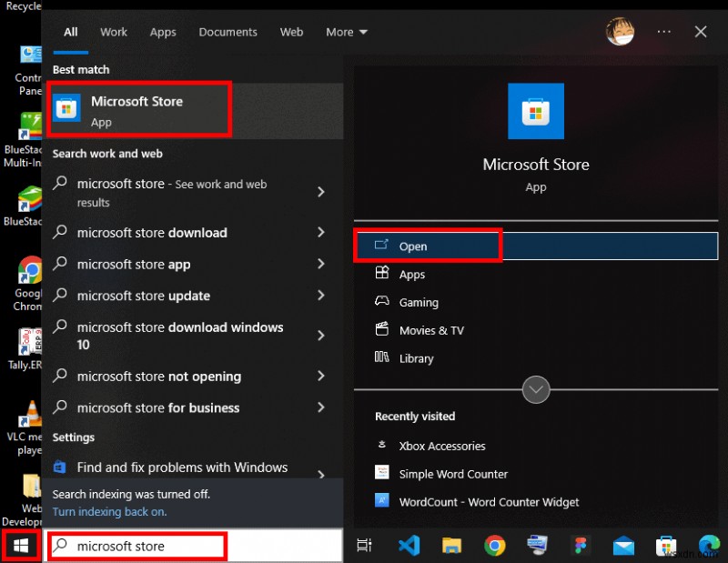Expand more actions with the round chevron

536,390
